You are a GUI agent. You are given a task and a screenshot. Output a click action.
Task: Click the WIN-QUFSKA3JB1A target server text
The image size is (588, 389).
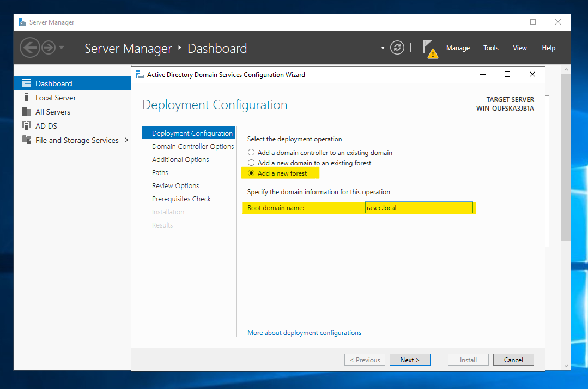(505, 109)
